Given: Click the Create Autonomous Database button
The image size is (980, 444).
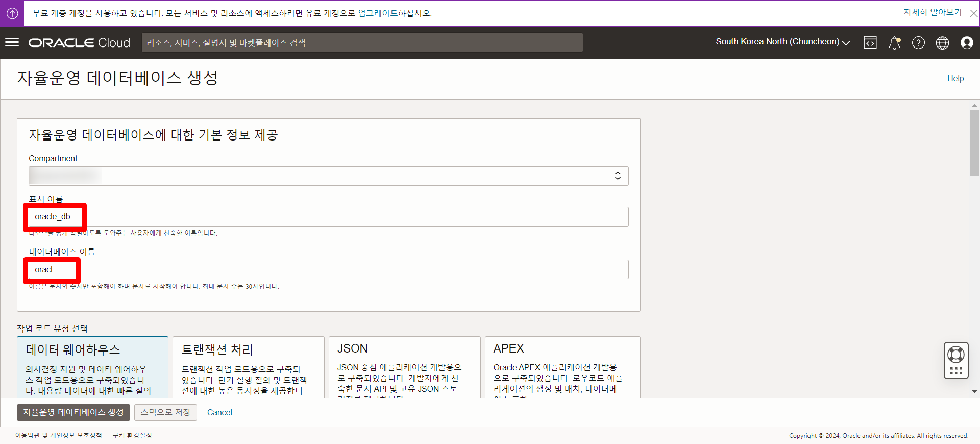Looking at the screenshot, I should 73,412.
